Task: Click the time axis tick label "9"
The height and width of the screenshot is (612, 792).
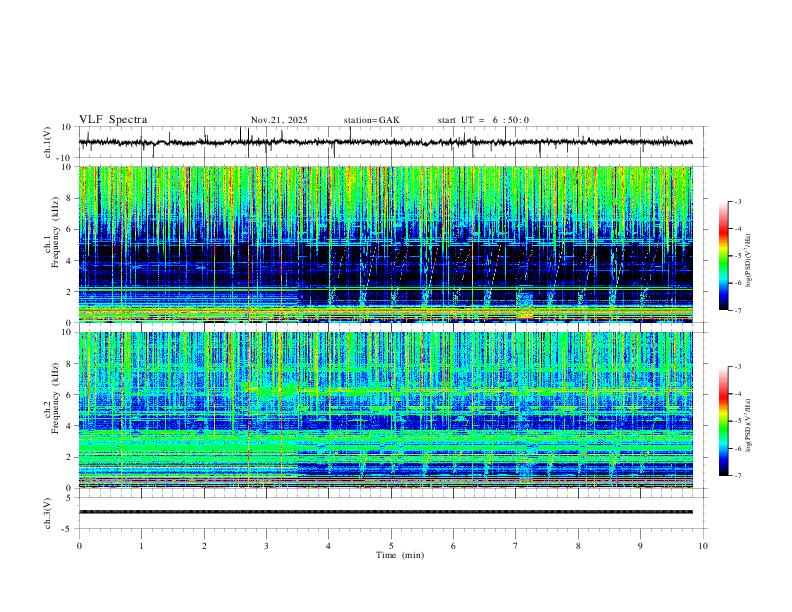Action: point(640,546)
